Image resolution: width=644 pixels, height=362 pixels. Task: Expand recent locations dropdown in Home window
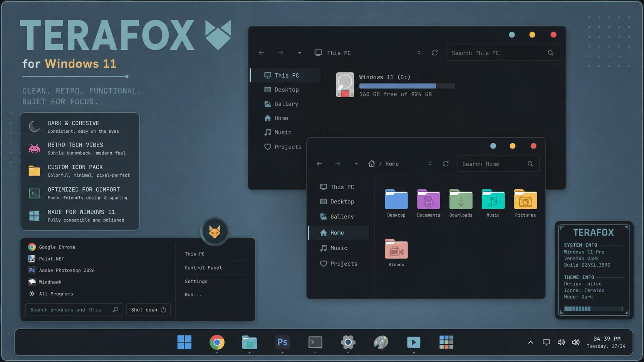pos(356,163)
